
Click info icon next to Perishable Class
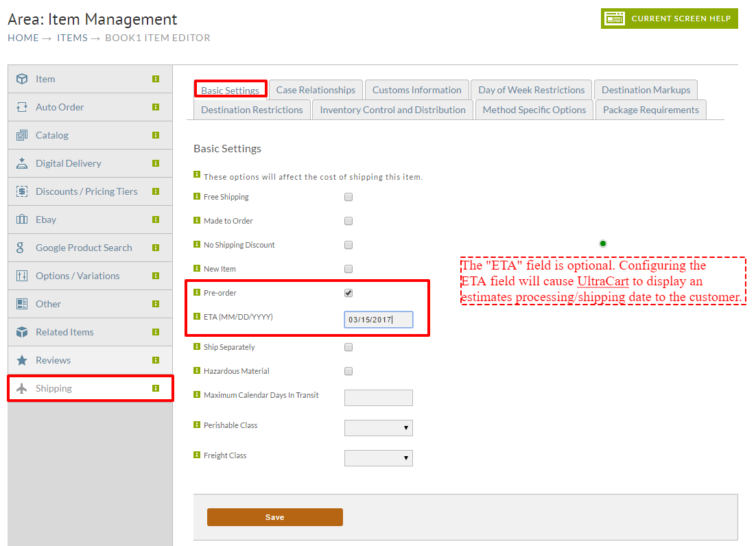pyautogui.click(x=197, y=425)
